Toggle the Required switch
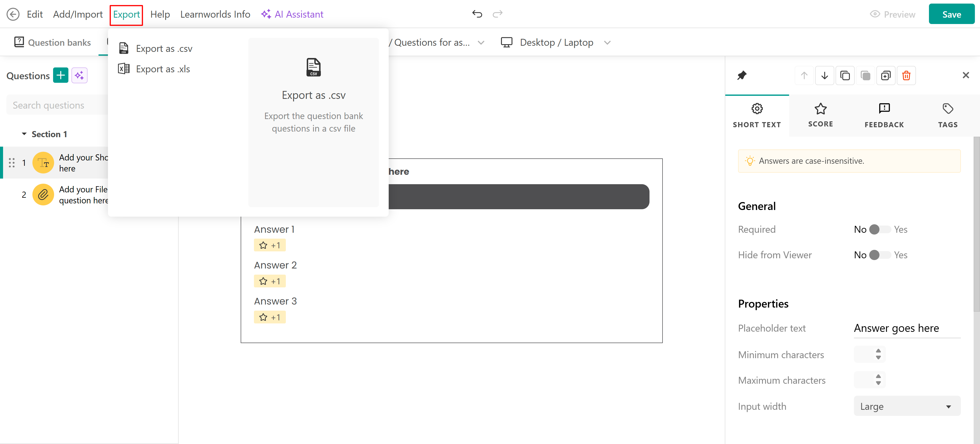Viewport: 980px width, 444px height. tap(879, 229)
